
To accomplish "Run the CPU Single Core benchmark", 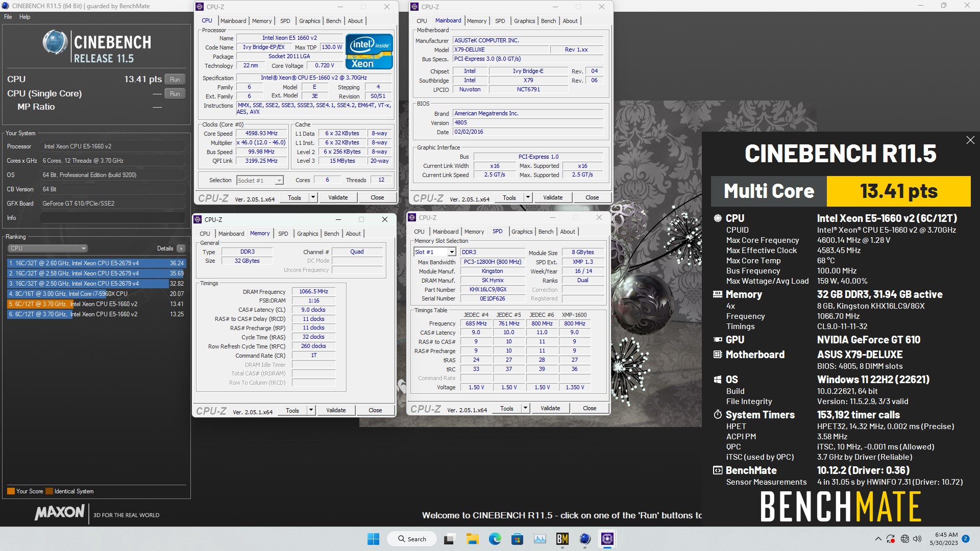I will click(x=175, y=94).
